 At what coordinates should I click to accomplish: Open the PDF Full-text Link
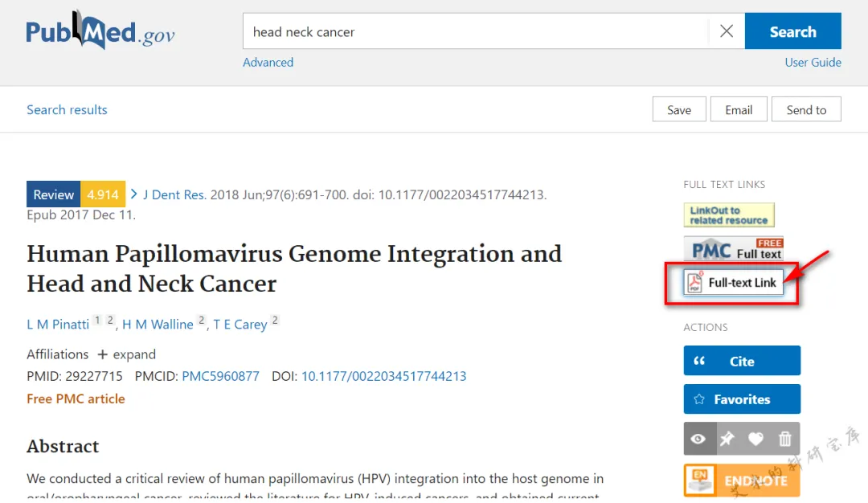(x=733, y=283)
